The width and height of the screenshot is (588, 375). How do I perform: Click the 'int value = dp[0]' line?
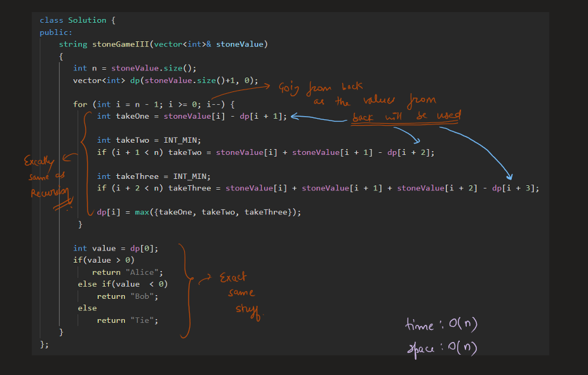point(116,248)
